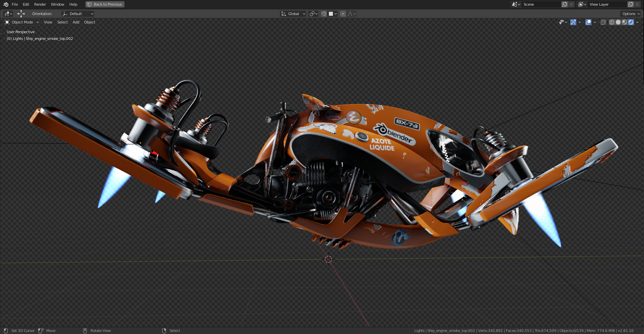Image resolution: width=644 pixels, height=334 pixels.
Task: Open the shading options dropdown arrow
Action: 637,22
